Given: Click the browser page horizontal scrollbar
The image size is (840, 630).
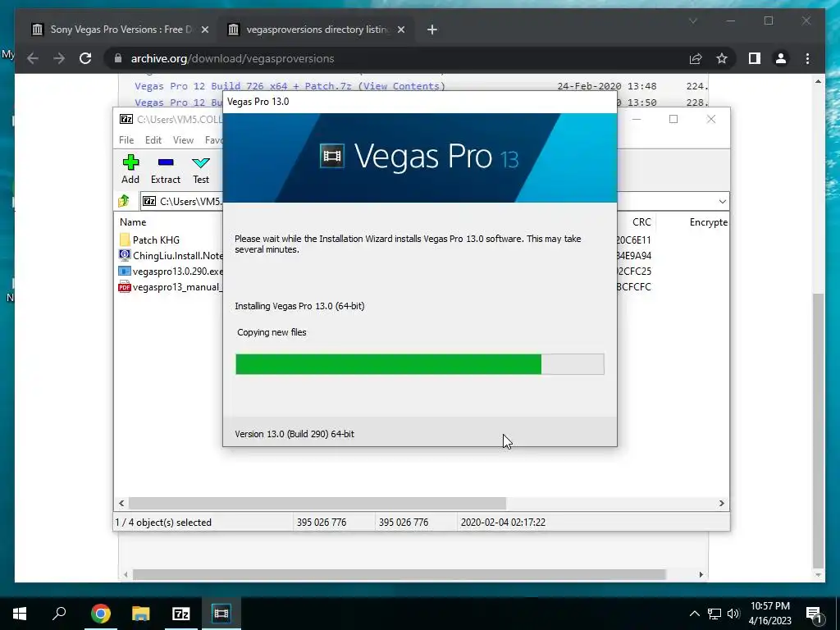Looking at the screenshot, I should [x=399, y=574].
